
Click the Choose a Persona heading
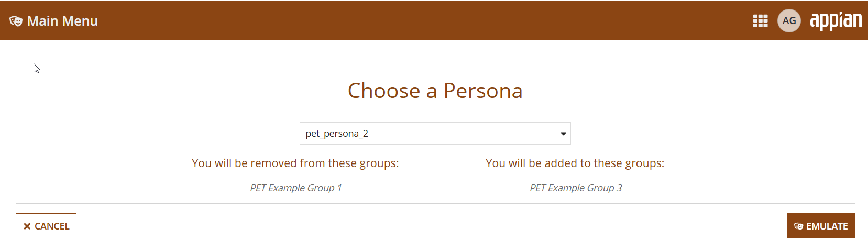pyautogui.click(x=435, y=91)
